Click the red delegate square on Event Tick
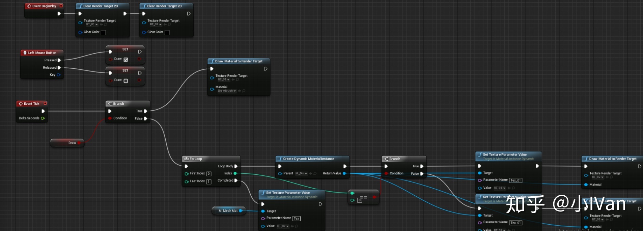Screen dimensions: 644x231 coord(45,103)
